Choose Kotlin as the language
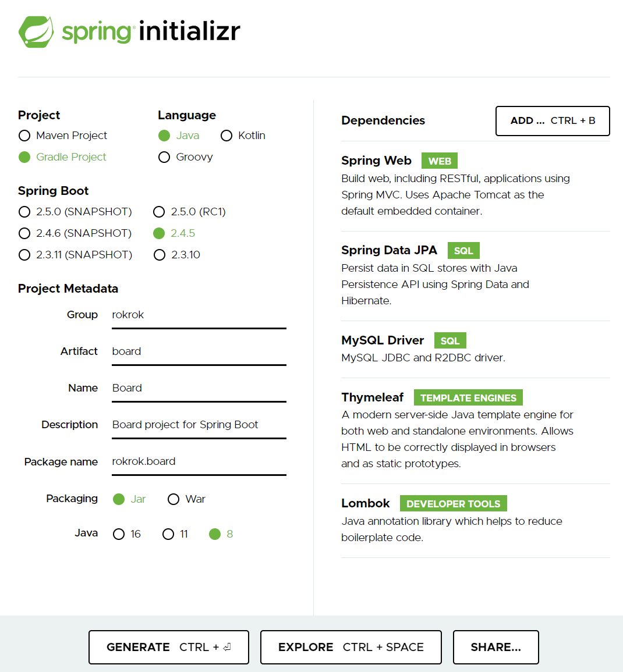 click(226, 136)
